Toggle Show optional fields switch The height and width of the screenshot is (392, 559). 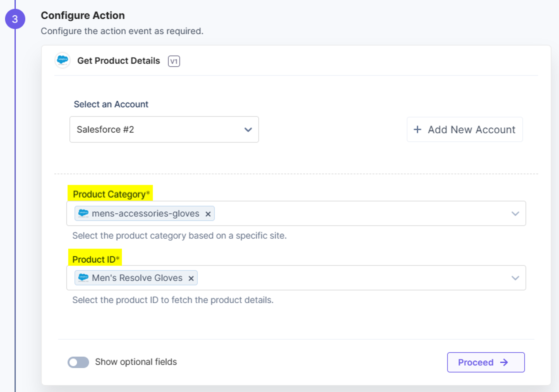(x=78, y=362)
